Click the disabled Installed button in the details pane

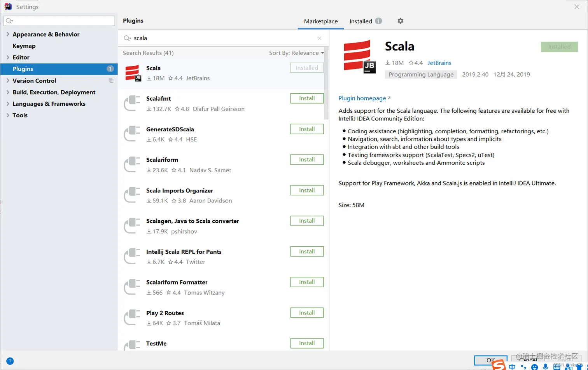pos(559,47)
